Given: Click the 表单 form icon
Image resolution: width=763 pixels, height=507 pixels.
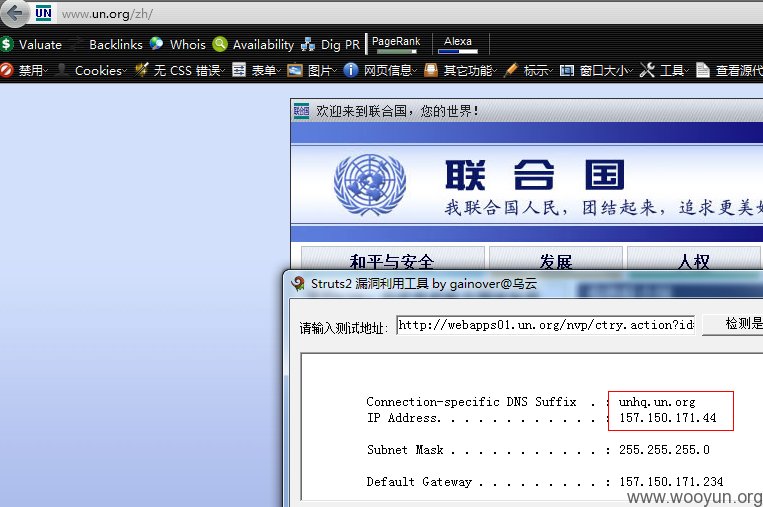Looking at the screenshot, I should pos(239,70).
